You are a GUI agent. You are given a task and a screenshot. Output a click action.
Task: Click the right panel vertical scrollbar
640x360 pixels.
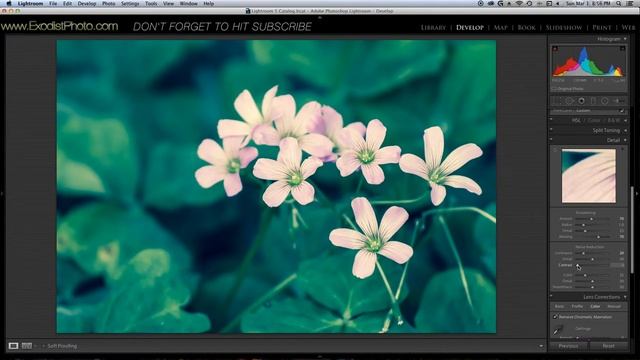point(632,230)
